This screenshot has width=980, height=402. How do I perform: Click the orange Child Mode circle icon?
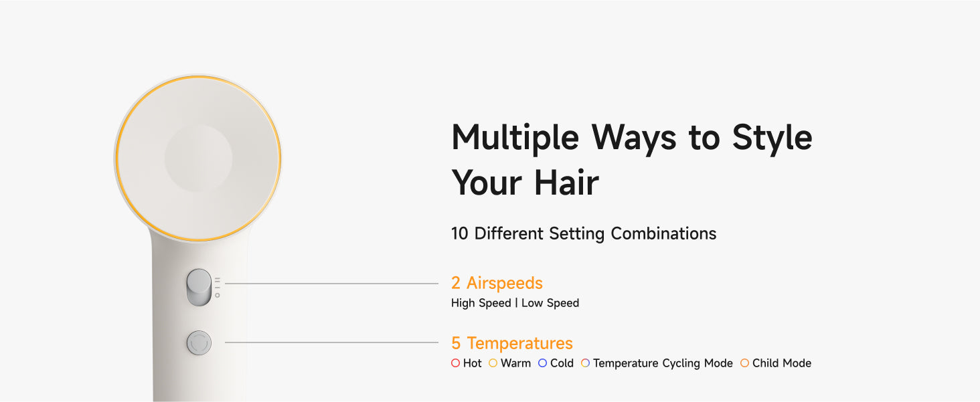click(745, 363)
